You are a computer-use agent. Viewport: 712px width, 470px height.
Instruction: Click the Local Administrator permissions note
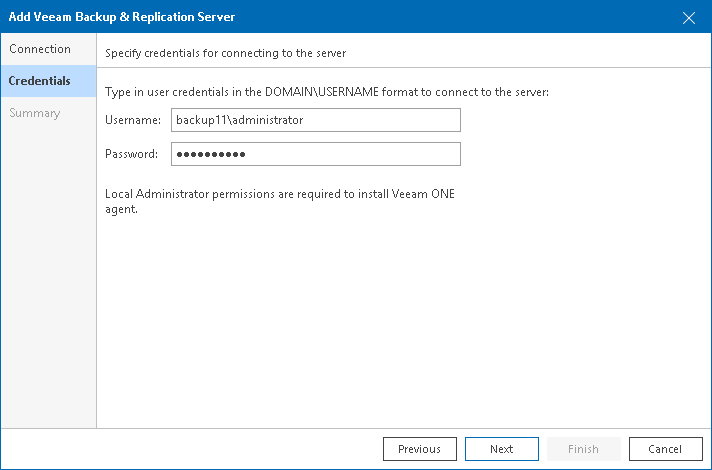pyautogui.click(x=279, y=194)
